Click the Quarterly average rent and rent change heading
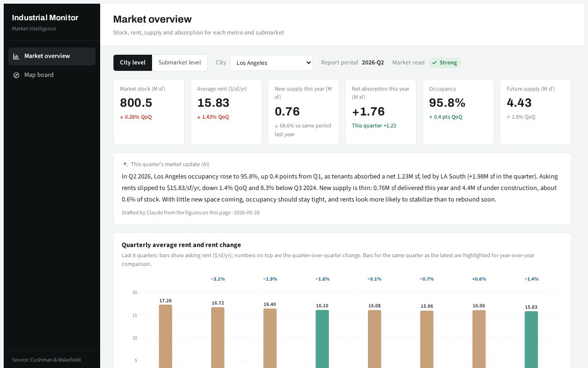The width and height of the screenshot is (588, 368). point(181,245)
